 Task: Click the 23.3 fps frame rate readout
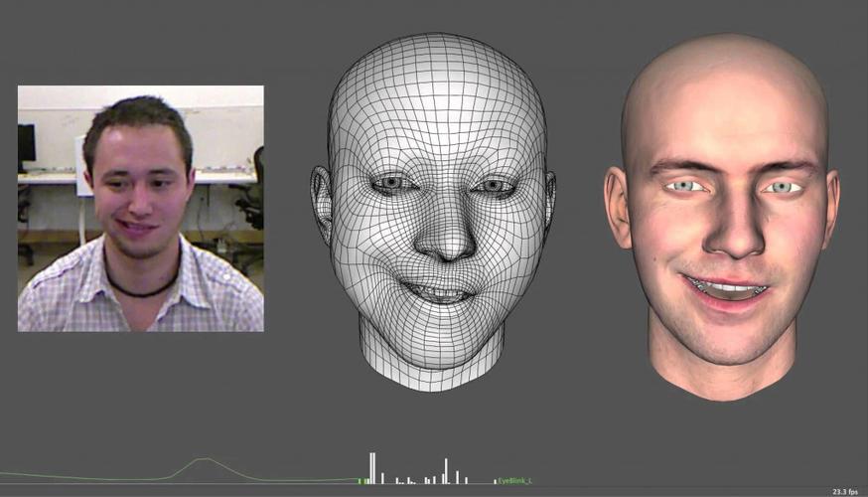[x=845, y=491]
